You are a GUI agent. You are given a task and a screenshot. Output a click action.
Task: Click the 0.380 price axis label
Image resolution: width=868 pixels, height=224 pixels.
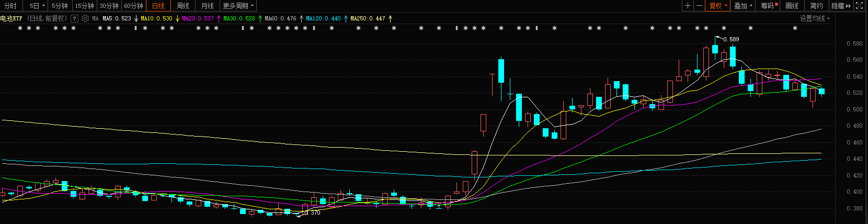[x=854, y=208]
